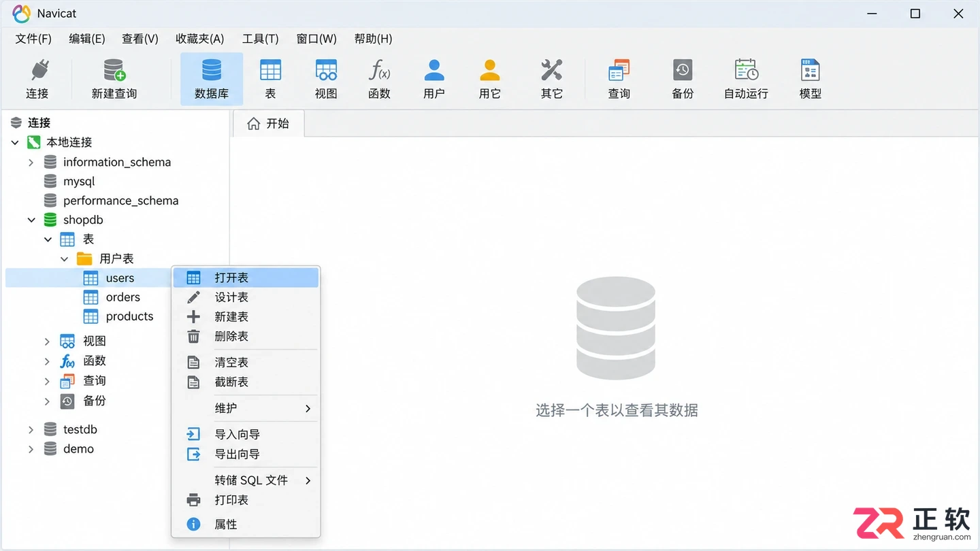Image resolution: width=980 pixels, height=551 pixels.
Task: Collapse the 本地连接 connection node
Action: pos(15,142)
